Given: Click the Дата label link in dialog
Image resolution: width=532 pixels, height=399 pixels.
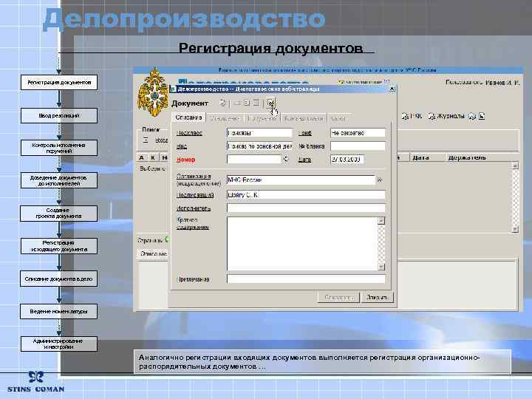Looking at the screenshot, I should pyautogui.click(x=304, y=160).
